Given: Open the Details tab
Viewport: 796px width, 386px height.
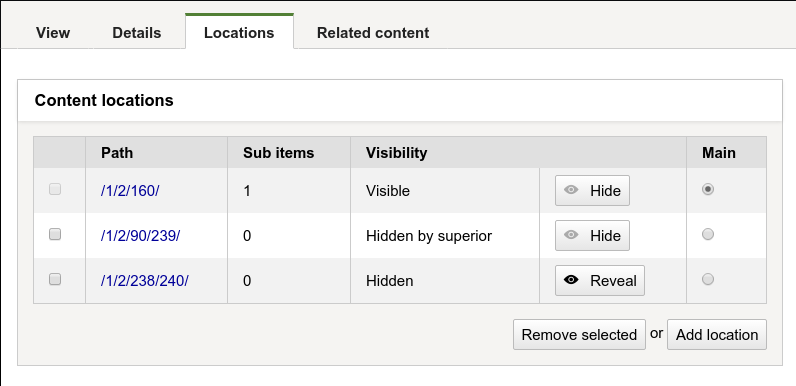Looking at the screenshot, I should (137, 33).
